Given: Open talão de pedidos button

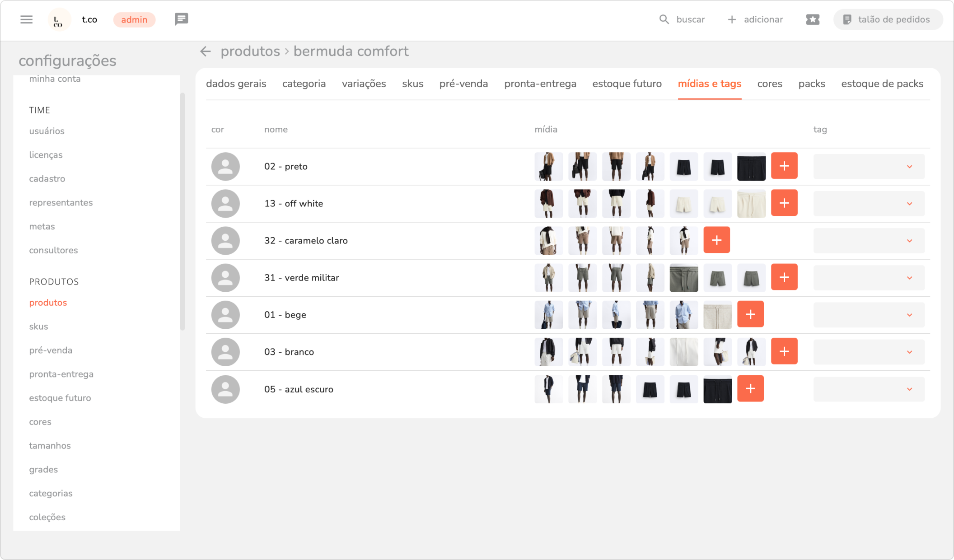Looking at the screenshot, I should [887, 19].
